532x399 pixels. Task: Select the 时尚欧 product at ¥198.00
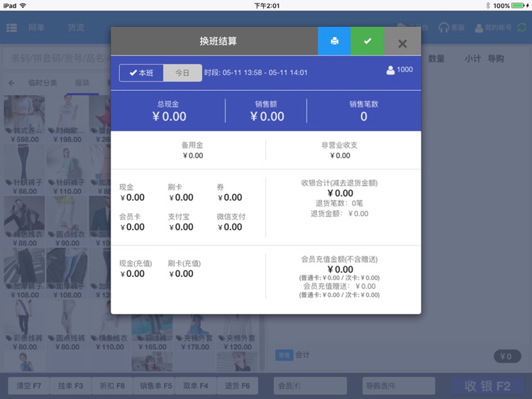[67, 119]
